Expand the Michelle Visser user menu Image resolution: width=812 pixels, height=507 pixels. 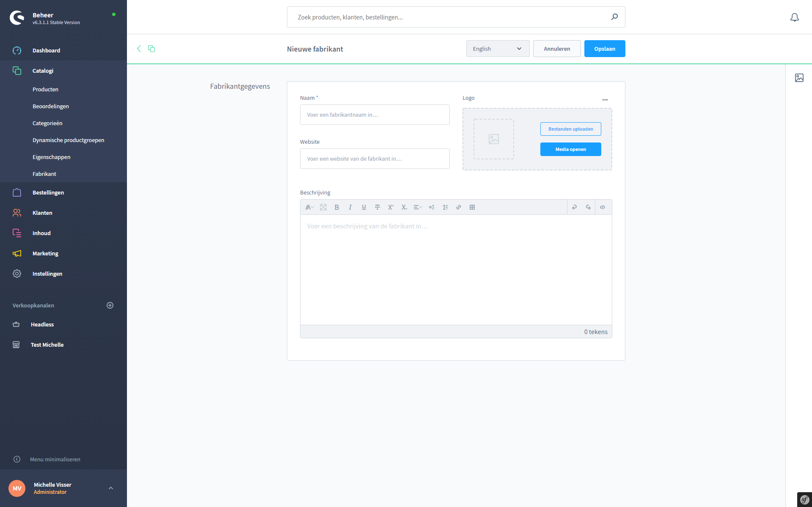click(111, 488)
